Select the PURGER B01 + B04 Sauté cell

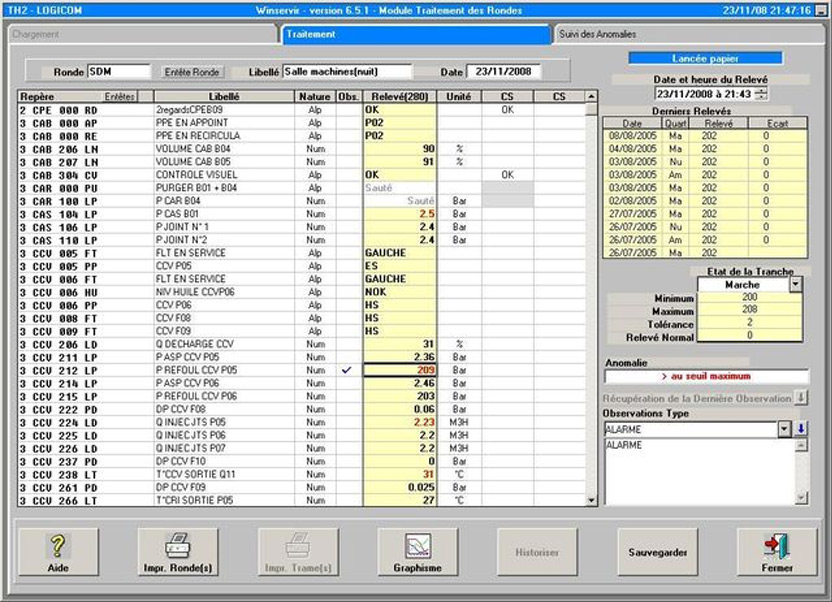[400, 188]
